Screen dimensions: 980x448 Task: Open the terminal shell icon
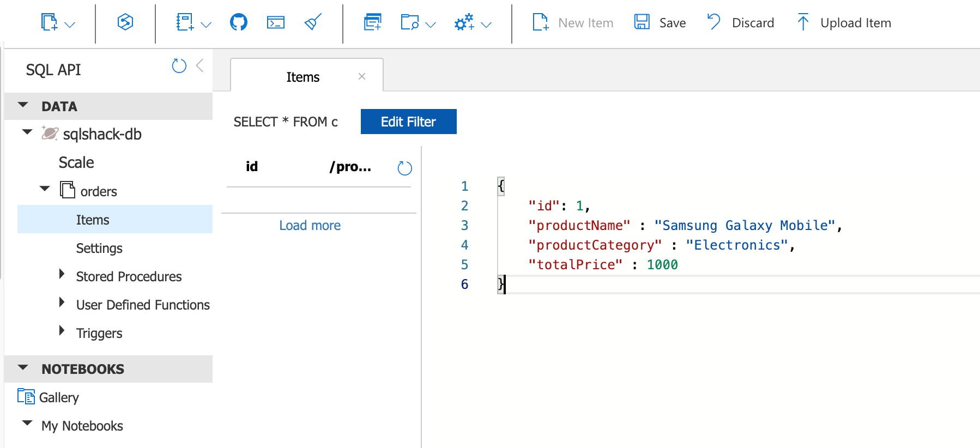275,22
